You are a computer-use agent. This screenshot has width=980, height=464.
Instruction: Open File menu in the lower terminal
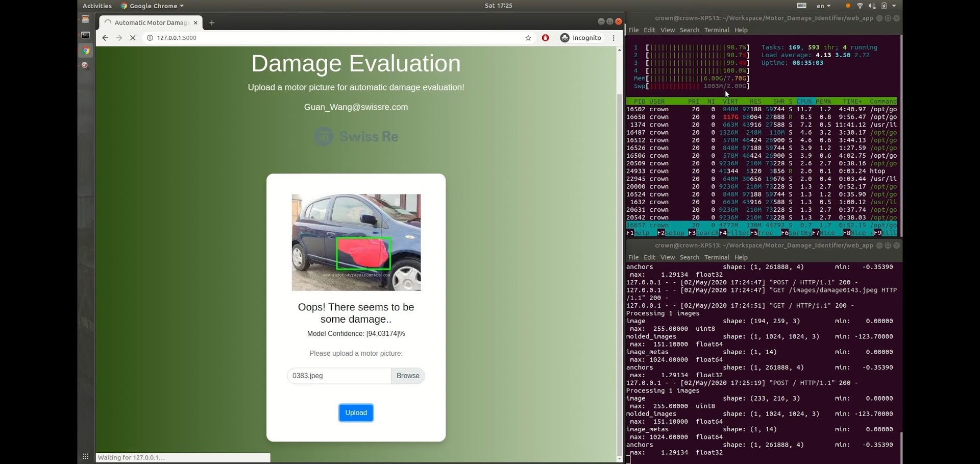[x=633, y=257]
